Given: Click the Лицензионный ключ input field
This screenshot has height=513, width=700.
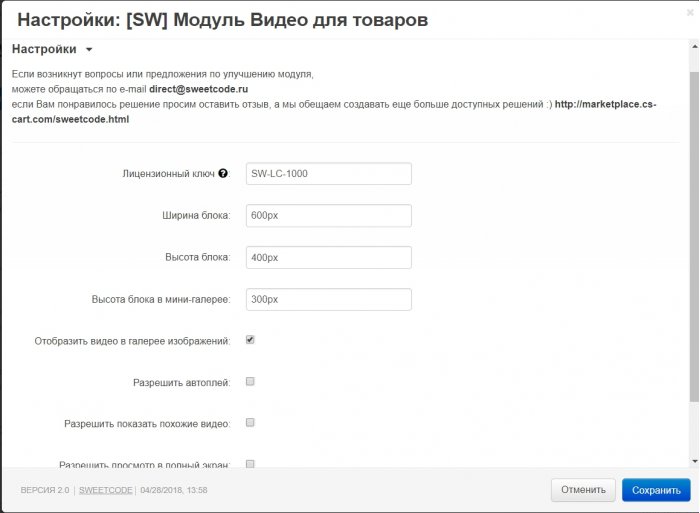Looking at the screenshot, I should [329, 174].
